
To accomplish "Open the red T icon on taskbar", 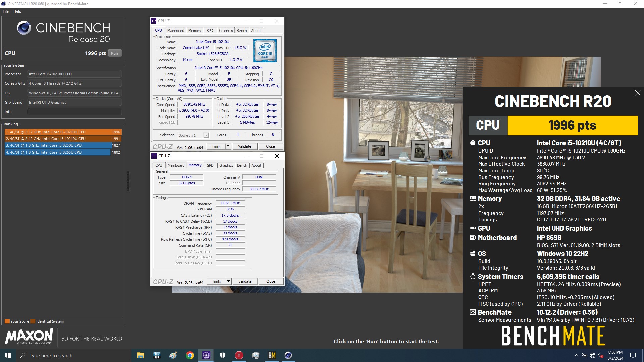I will click(239, 355).
